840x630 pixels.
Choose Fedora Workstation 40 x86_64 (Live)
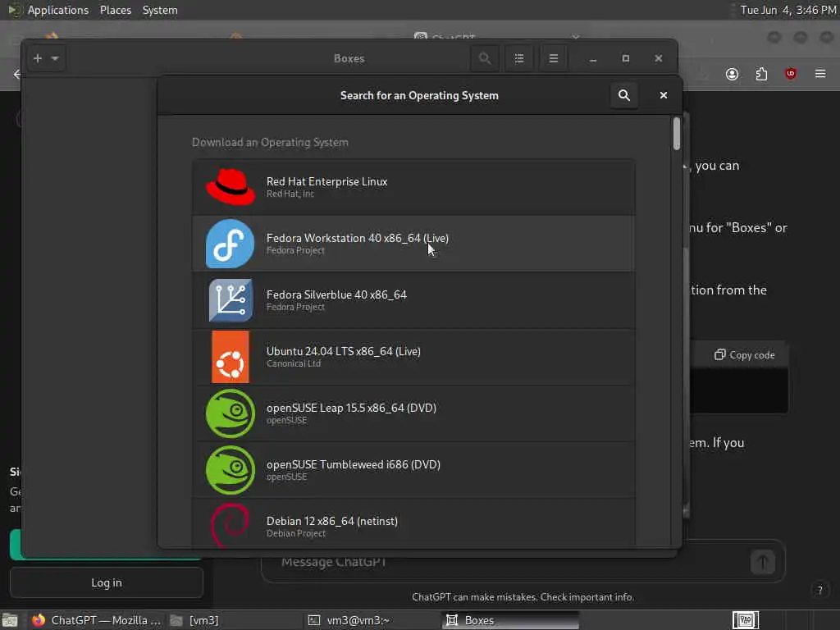point(413,244)
